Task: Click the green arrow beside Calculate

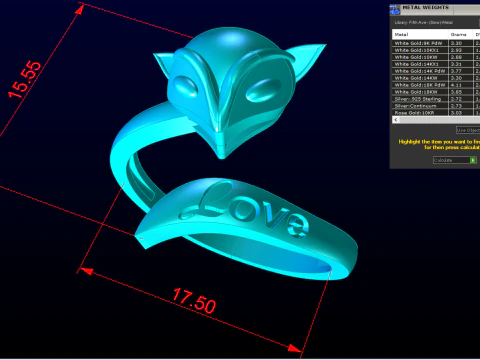Action: click(473, 160)
